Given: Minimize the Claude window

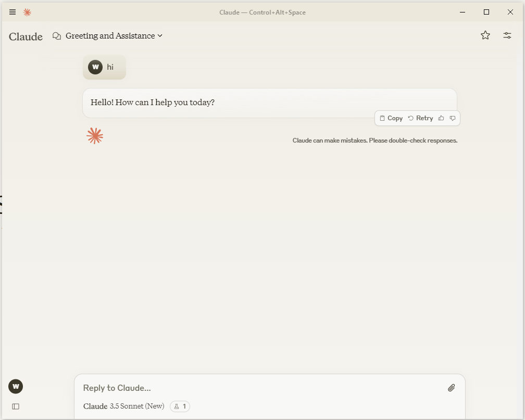Looking at the screenshot, I should point(463,12).
